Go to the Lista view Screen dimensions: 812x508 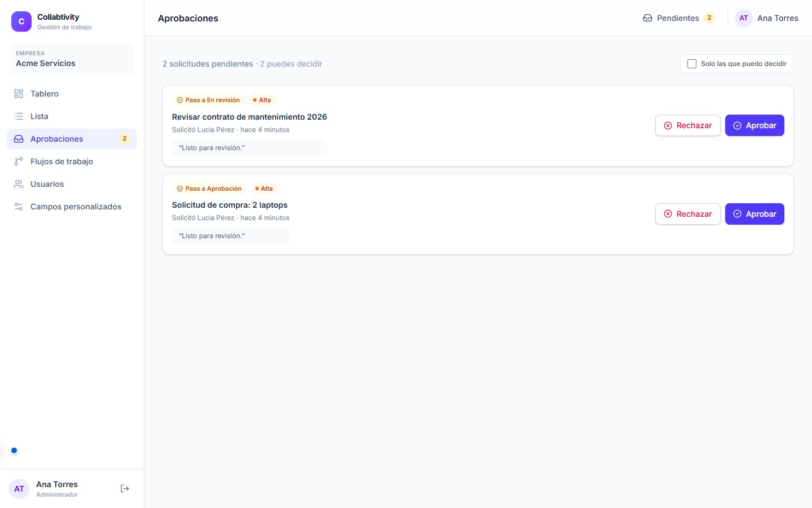[72, 116]
